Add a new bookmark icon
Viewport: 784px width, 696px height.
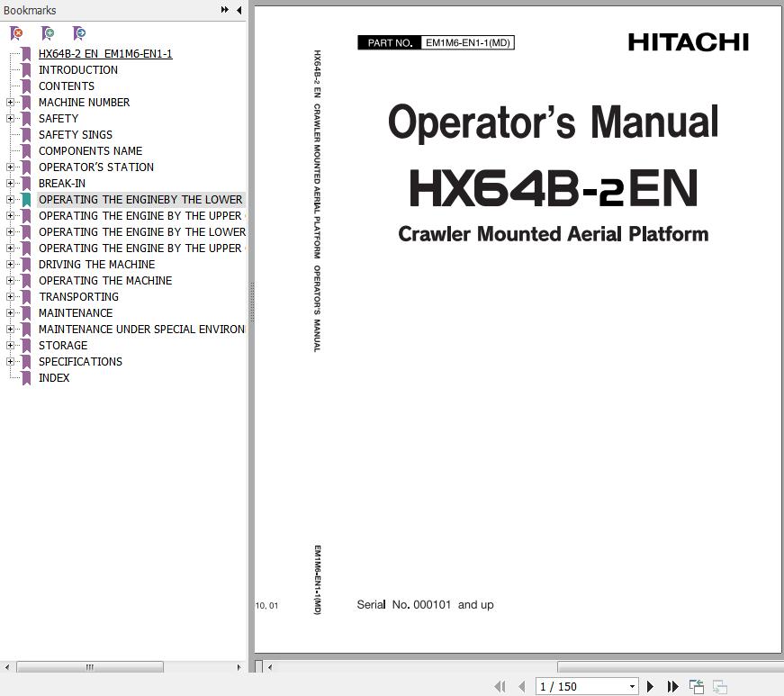point(48,33)
